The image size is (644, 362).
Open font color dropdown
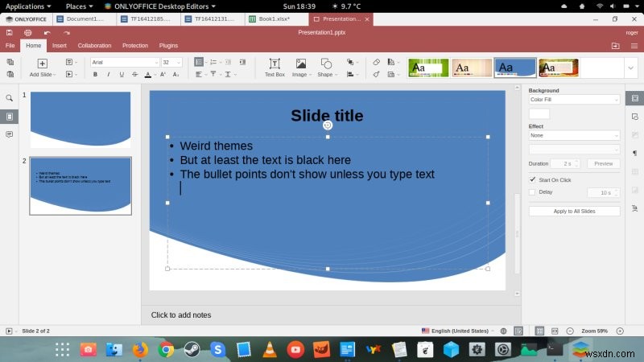pyautogui.click(x=155, y=75)
